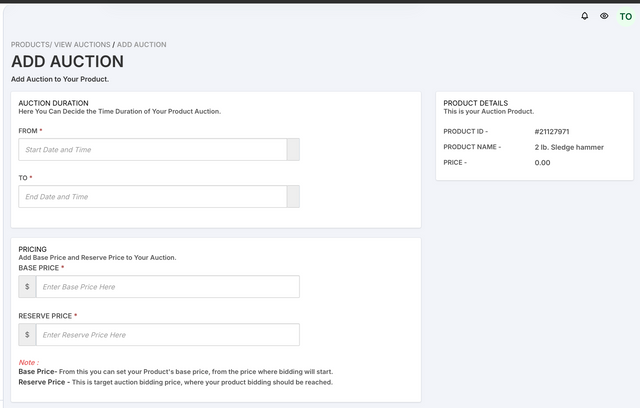Go to PRODUCTS breadcrumb
This screenshot has width=640, height=408.
(x=30, y=44)
